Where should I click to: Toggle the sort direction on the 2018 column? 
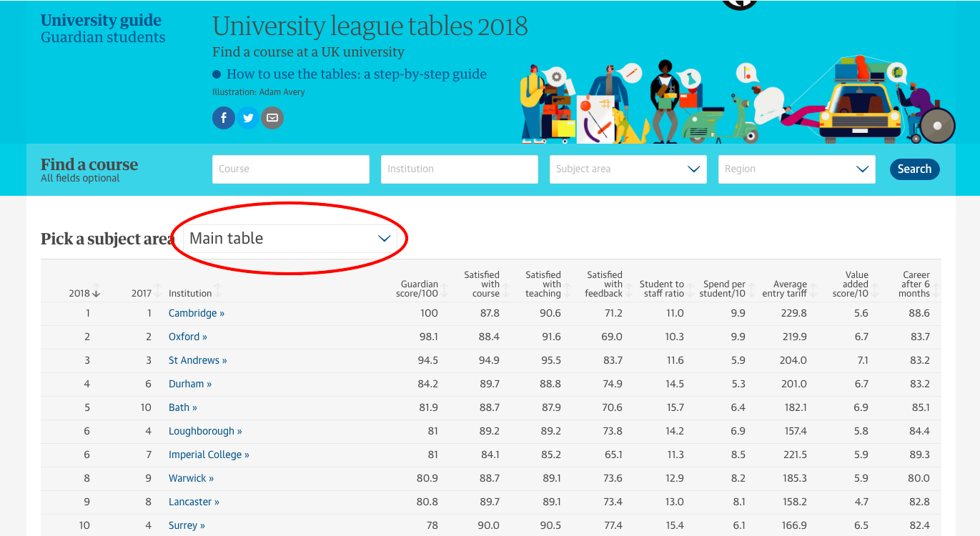click(x=85, y=293)
